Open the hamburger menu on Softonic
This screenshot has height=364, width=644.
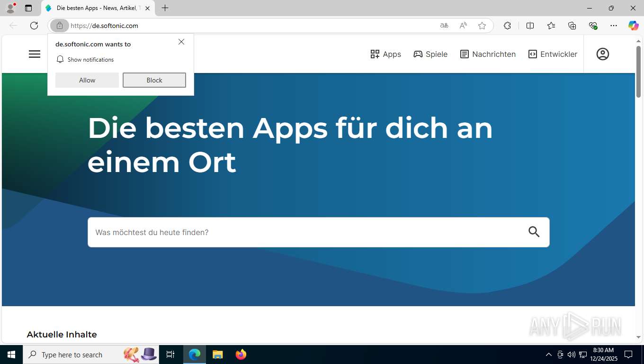click(35, 54)
